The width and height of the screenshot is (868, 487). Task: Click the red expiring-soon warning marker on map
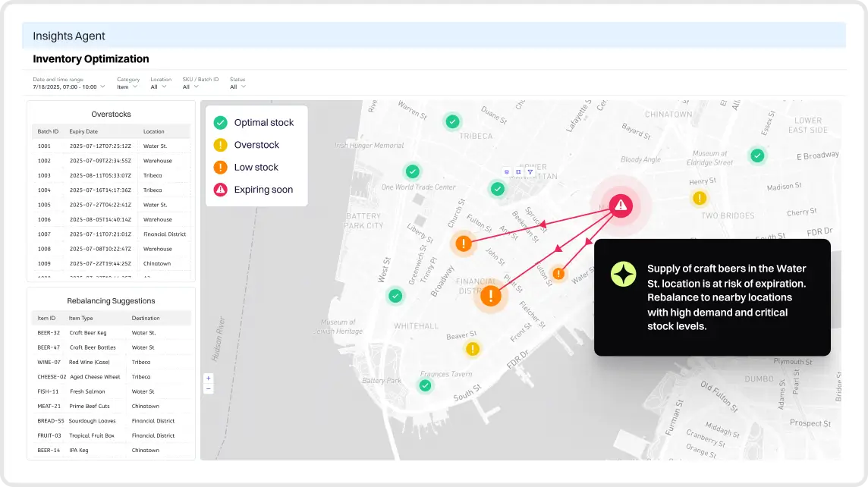[621, 205]
